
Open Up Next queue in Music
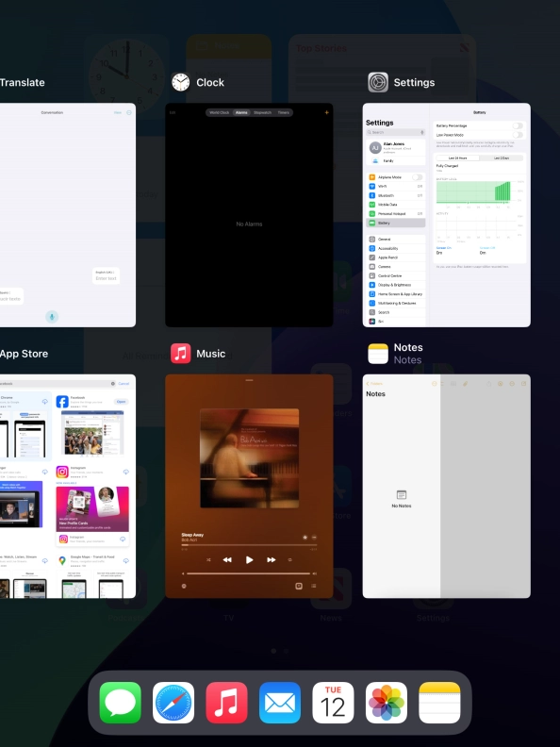(313, 586)
